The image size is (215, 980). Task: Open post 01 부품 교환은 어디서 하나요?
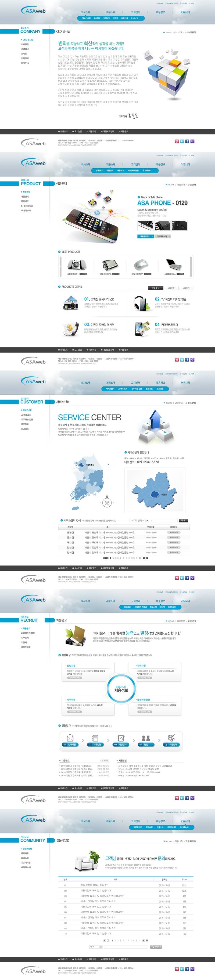point(94,885)
